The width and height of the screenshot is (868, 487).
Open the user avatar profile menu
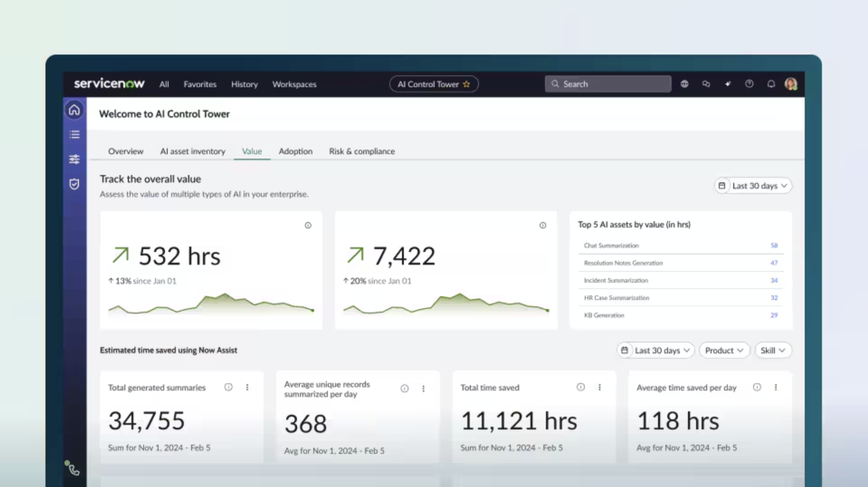pyautogui.click(x=791, y=84)
